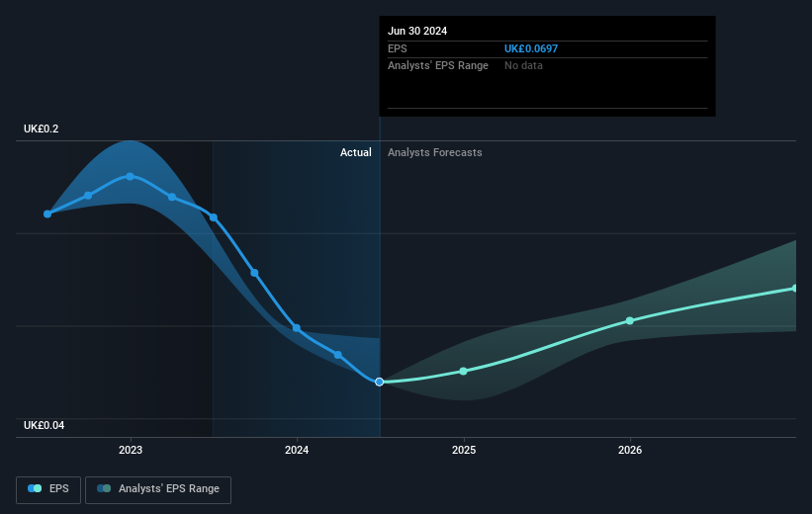Click the Actual label
The height and width of the screenshot is (514, 812).
point(356,152)
